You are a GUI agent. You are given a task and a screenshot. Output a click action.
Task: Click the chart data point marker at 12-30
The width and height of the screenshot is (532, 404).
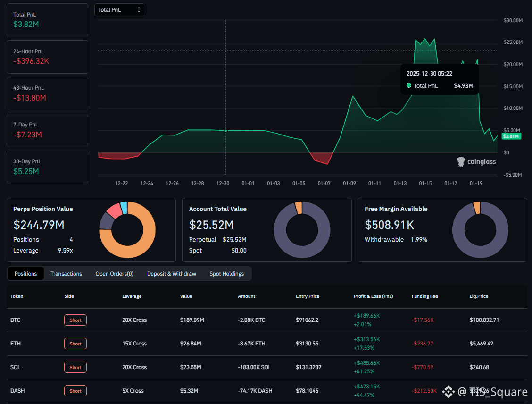click(225, 131)
